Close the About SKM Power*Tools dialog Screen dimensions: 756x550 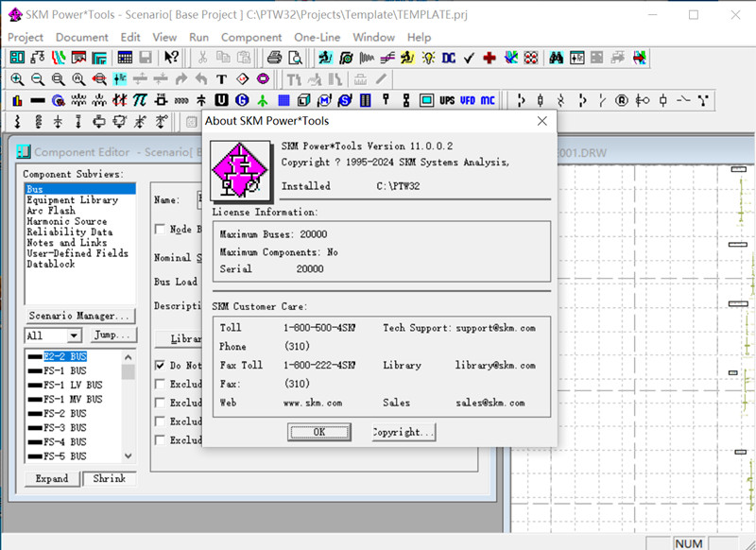[x=541, y=121]
